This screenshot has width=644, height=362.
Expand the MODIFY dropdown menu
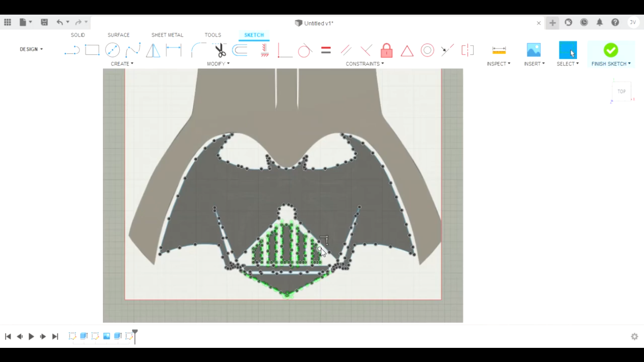(218, 64)
